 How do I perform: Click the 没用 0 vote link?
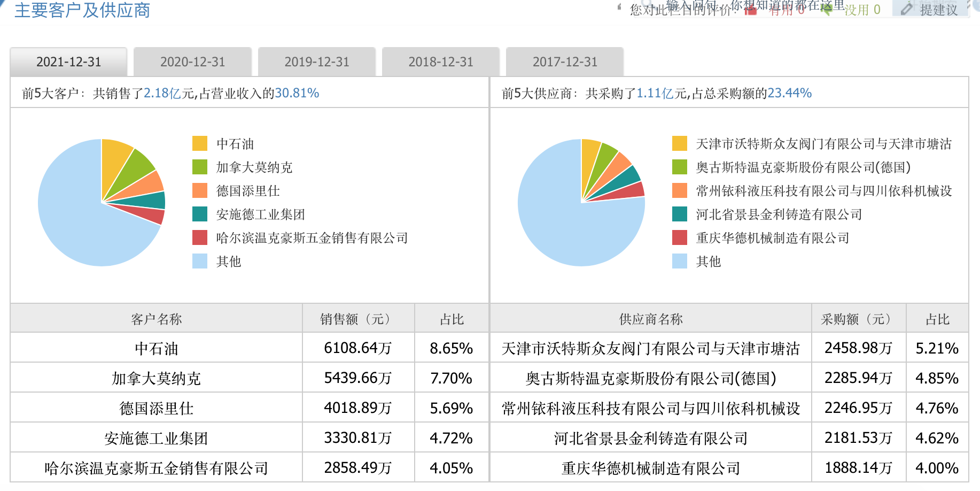click(862, 10)
